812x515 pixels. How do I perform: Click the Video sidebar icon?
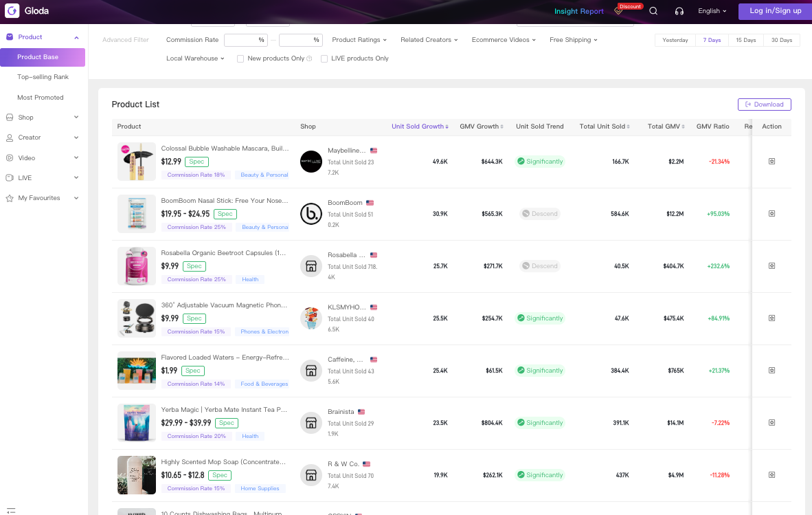tap(10, 158)
